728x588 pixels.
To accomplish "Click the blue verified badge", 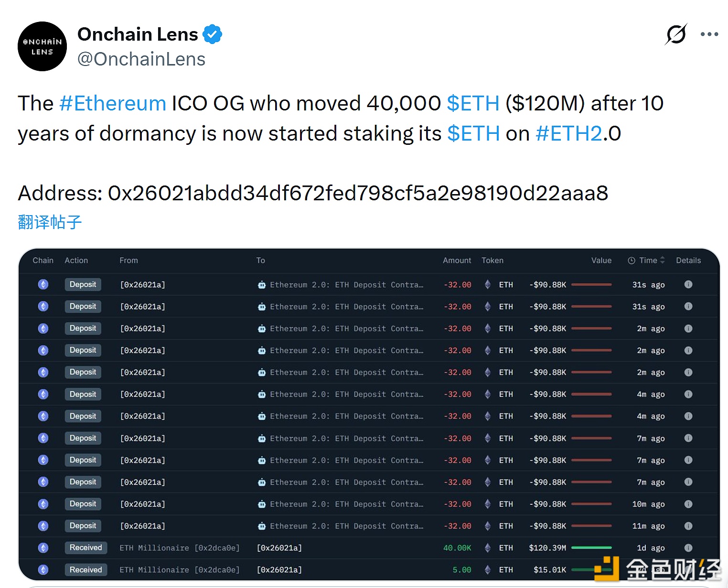I will 212,34.
